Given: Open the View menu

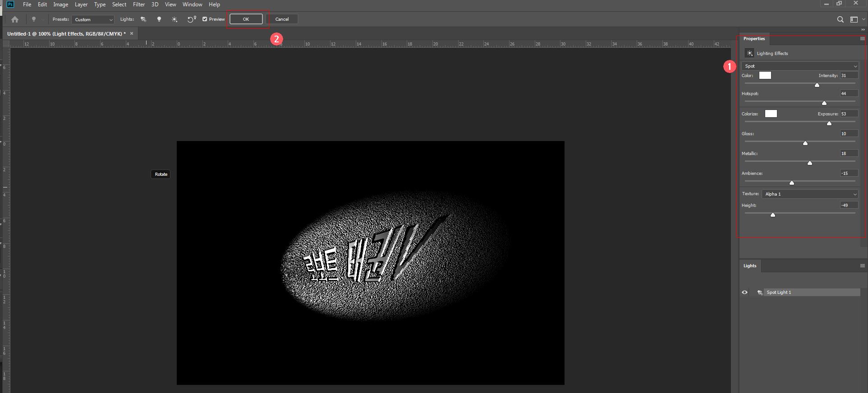Looking at the screenshot, I should click(x=170, y=5).
